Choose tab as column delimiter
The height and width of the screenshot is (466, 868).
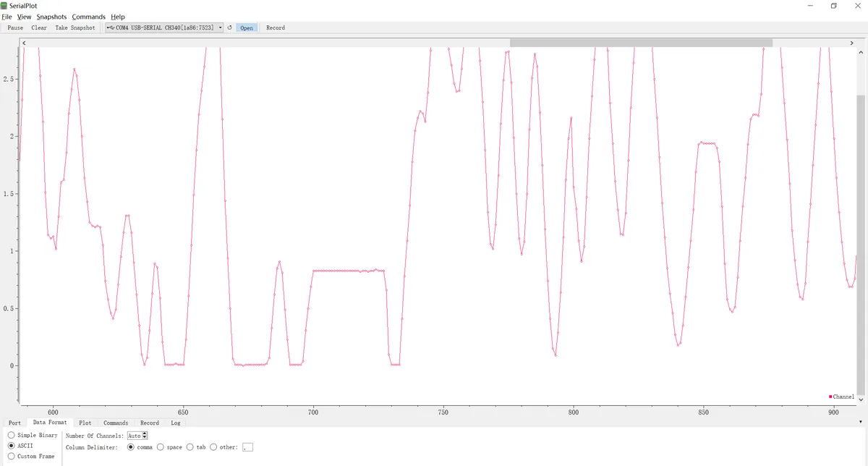[x=196, y=447]
